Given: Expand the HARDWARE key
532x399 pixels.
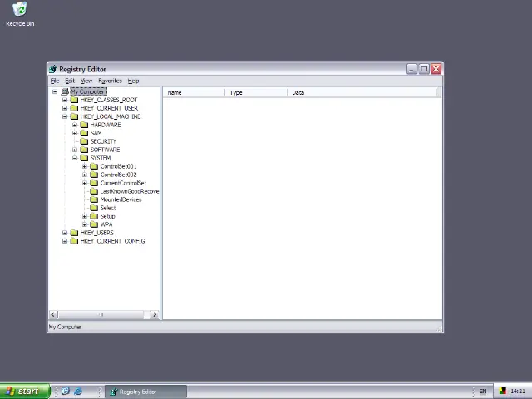Looking at the screenshot, I should [75, 125].
